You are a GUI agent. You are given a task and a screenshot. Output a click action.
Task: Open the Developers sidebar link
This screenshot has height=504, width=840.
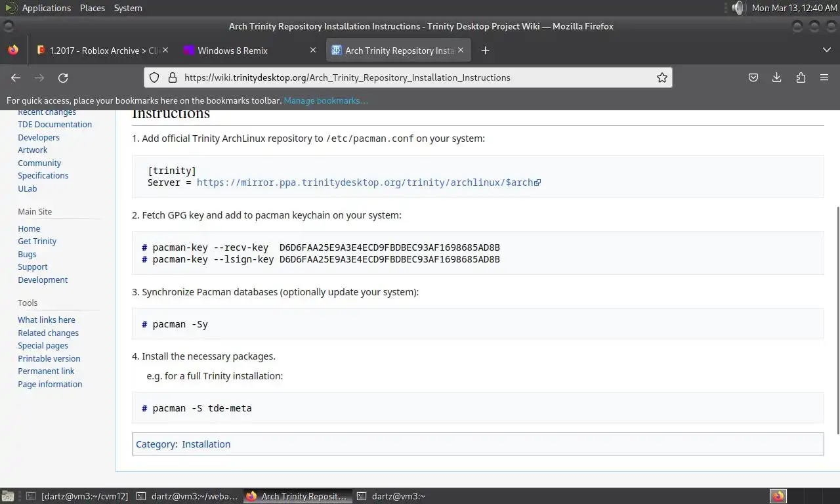pos(39,138)
